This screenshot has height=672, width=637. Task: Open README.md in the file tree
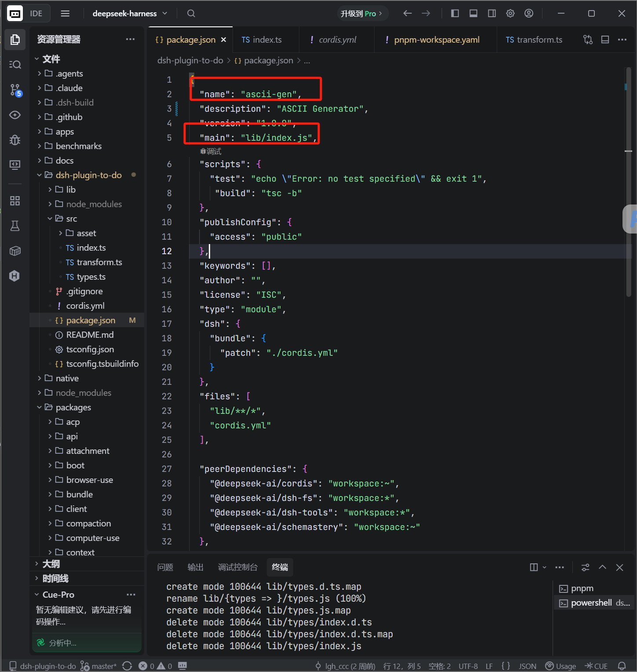tap(90, 335)
